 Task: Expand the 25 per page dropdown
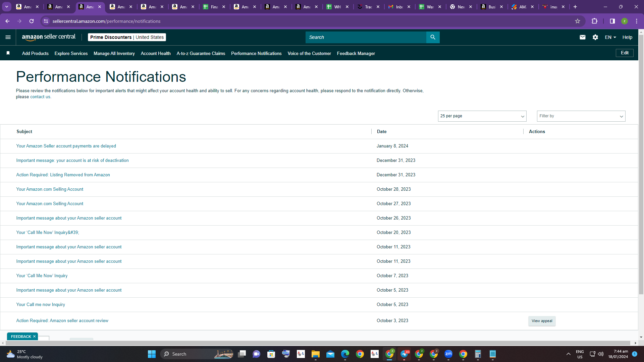point(482,116)
